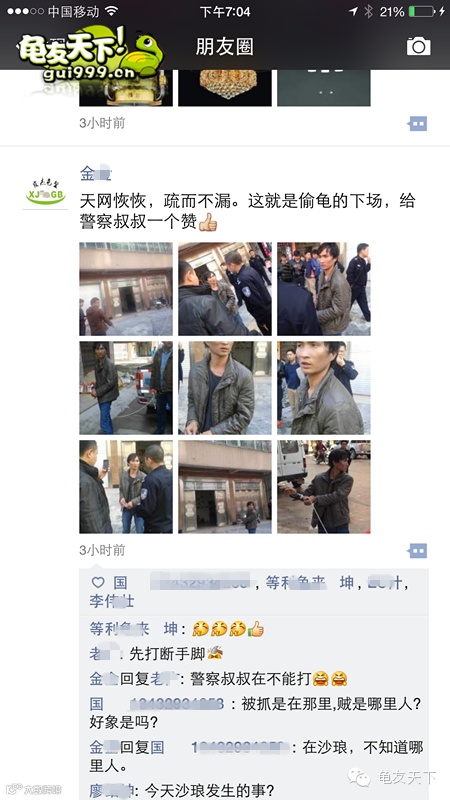The width and height of the screenshot is (450, 800).
Task: Tap the camera icon in header
Action: click(x=418, y=46)
